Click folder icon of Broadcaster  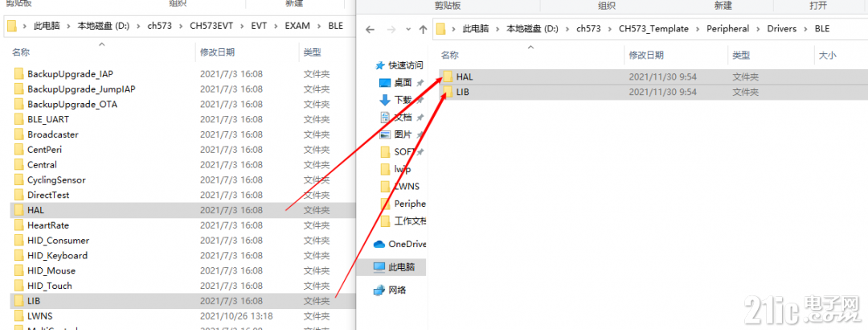click(19, 134)
